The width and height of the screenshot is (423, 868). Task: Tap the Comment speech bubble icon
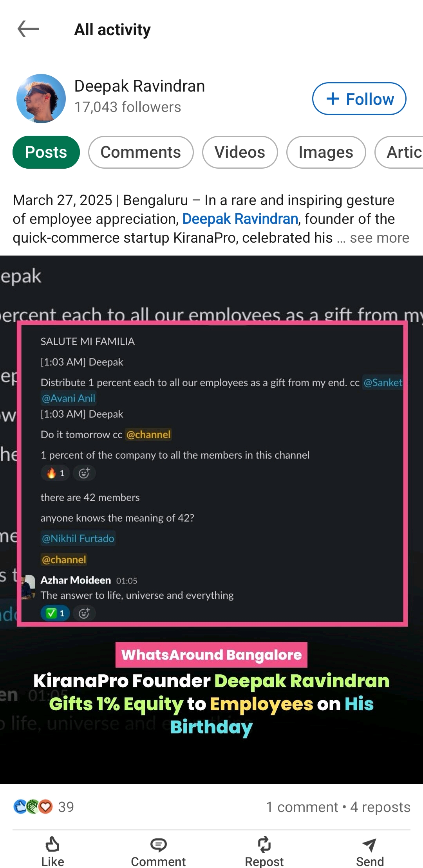tap(158, 845)
